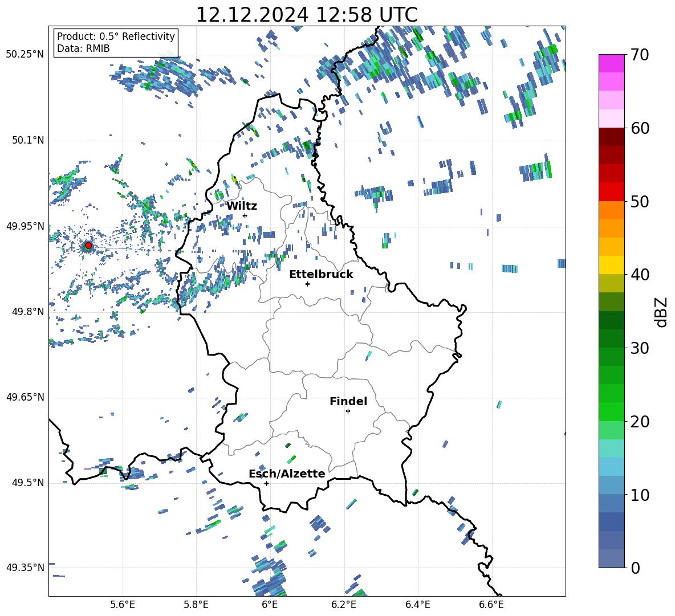Click the 5.6°E longitude label
The width and height of the screenshot is (675, 616).
point(123,605)
